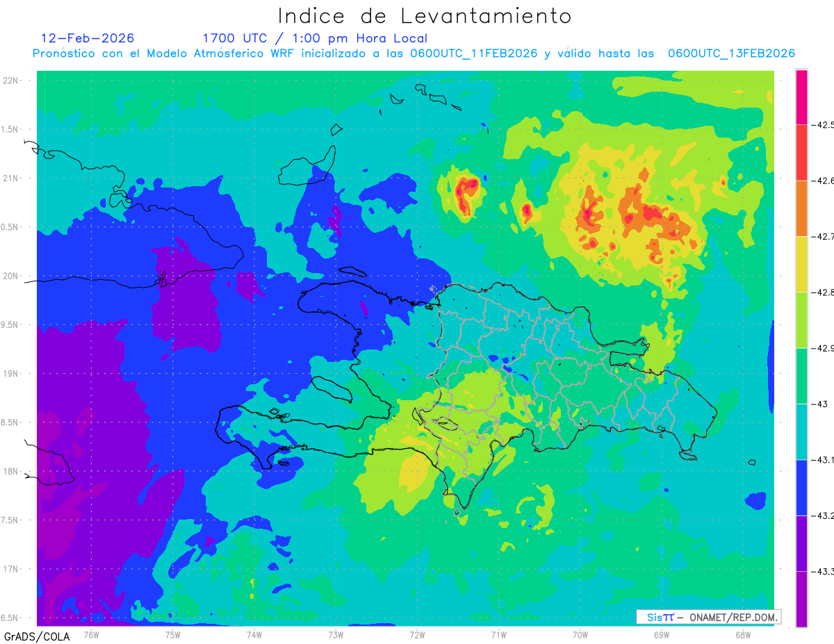Click the bottom magenta-purple swatch in the legend
Viewport: 834px width, 644px height.
[x=801, y=599]
